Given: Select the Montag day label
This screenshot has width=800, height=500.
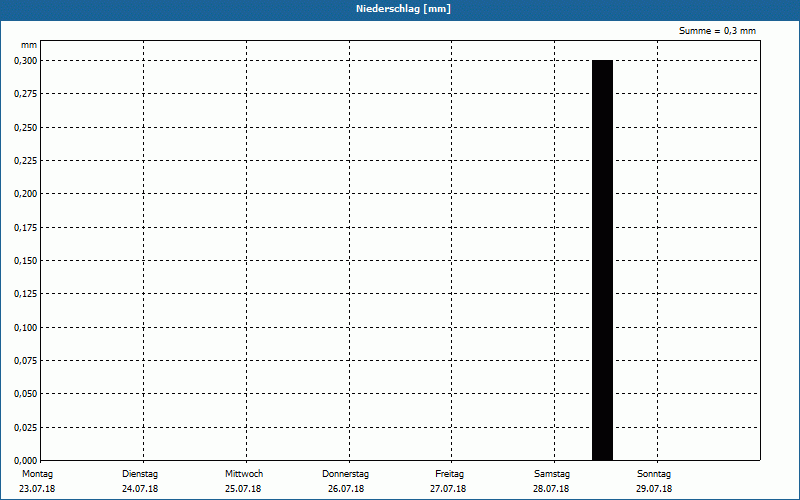Looking at the screenshot, I should coord(37,474).
